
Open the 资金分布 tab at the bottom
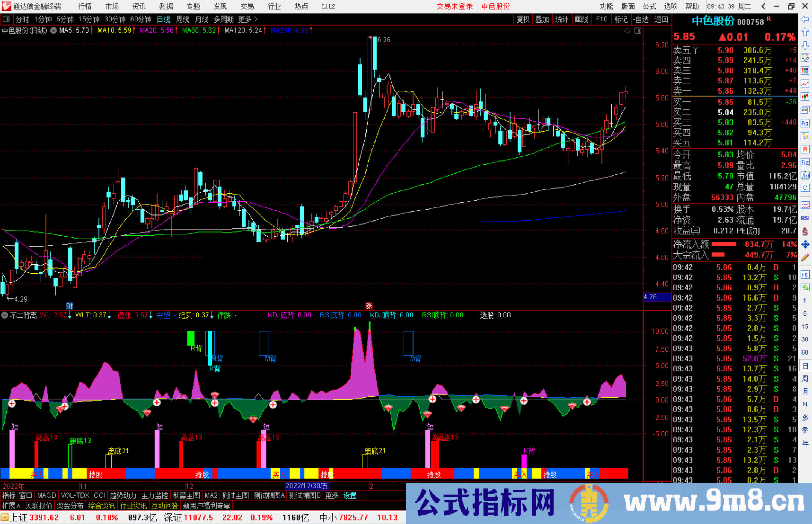(x=70, y=506)
